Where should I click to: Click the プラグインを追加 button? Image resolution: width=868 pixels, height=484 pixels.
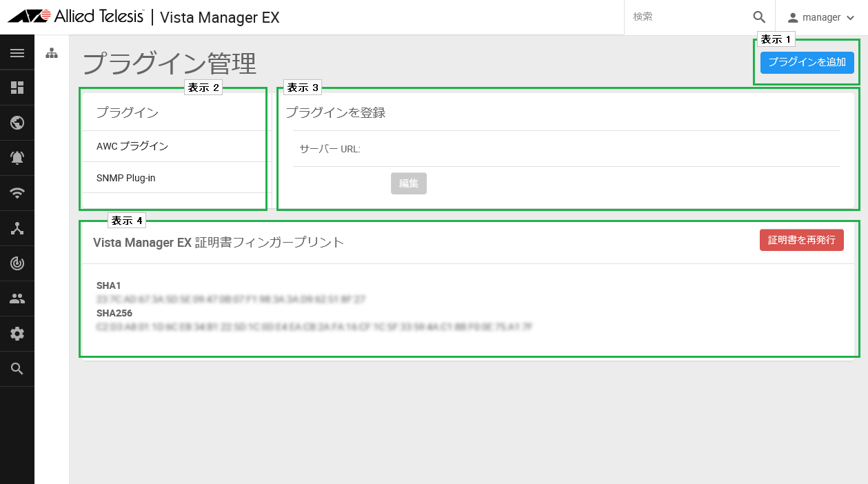[807, 62]
